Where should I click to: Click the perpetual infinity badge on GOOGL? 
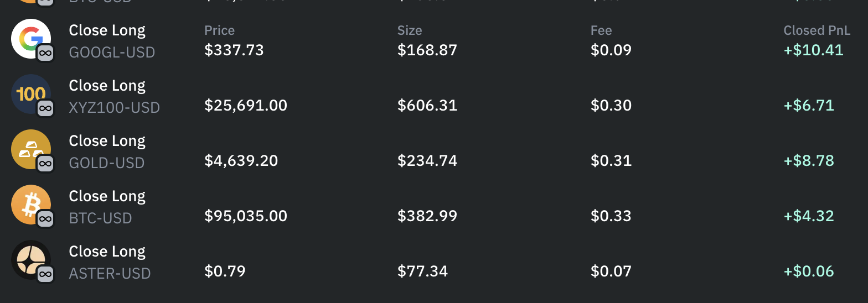45,54
